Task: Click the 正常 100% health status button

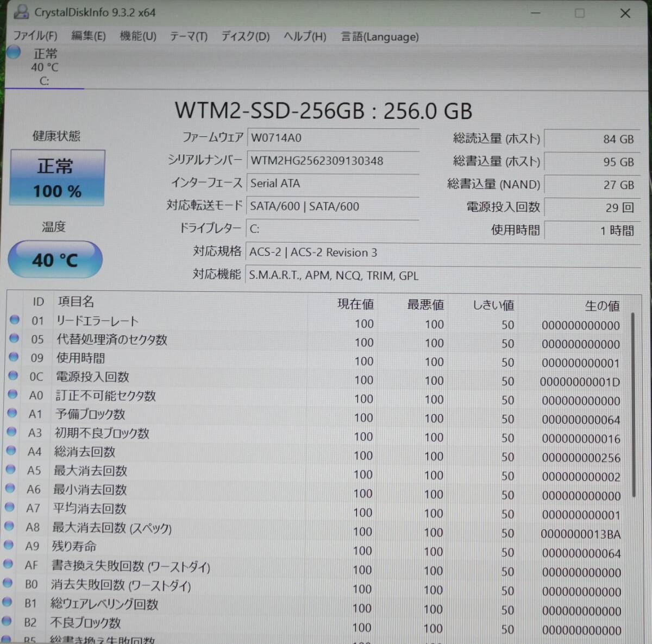Action: point(57,178)
